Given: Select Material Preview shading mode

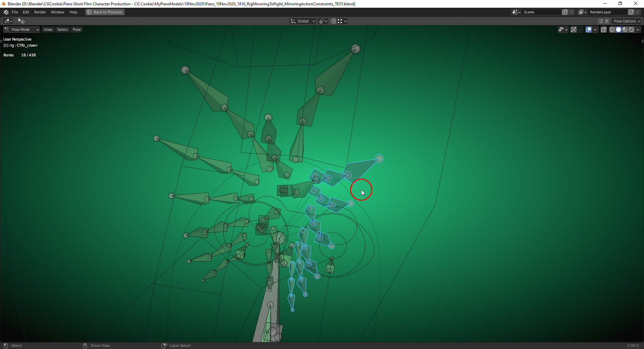Looking at the screenshot, I should tap(625, 30).
